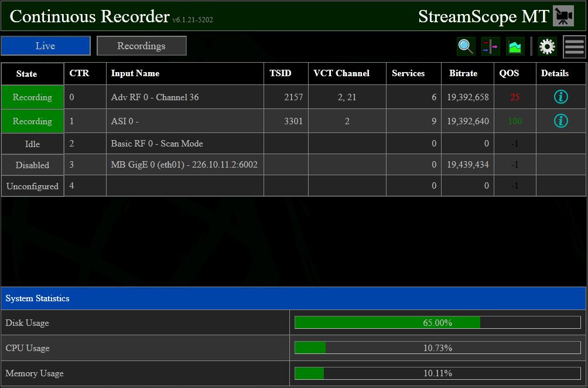Select the ASI 0 - input name
The height and width of the screenshot is (388, 588).
tap(125, 121)
